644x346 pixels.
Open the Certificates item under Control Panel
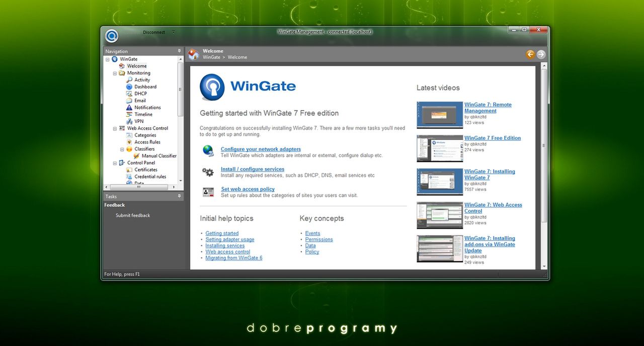pyautogui.click(x=129, y=169)
